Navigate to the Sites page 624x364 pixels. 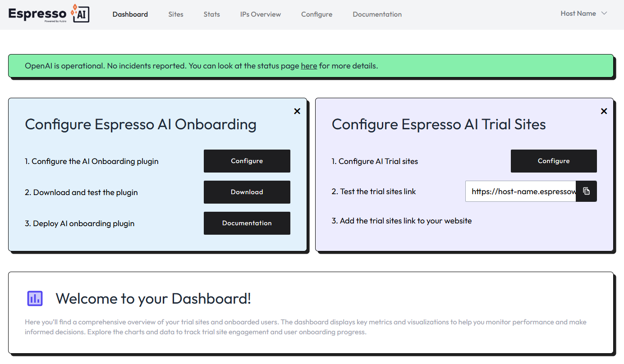tap(175, 14)
